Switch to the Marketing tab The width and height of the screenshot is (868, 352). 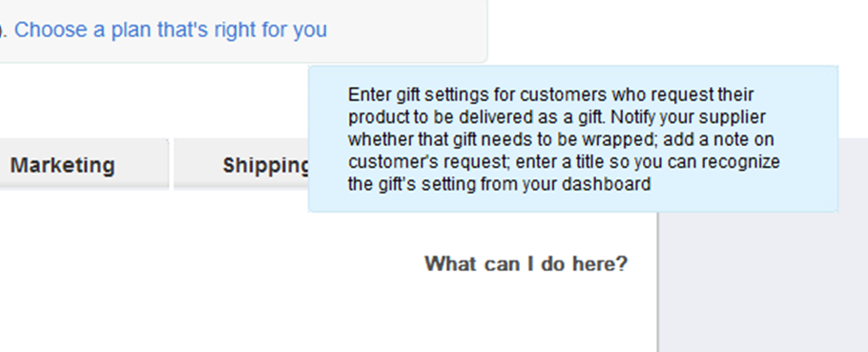click(x=83, y=164)
